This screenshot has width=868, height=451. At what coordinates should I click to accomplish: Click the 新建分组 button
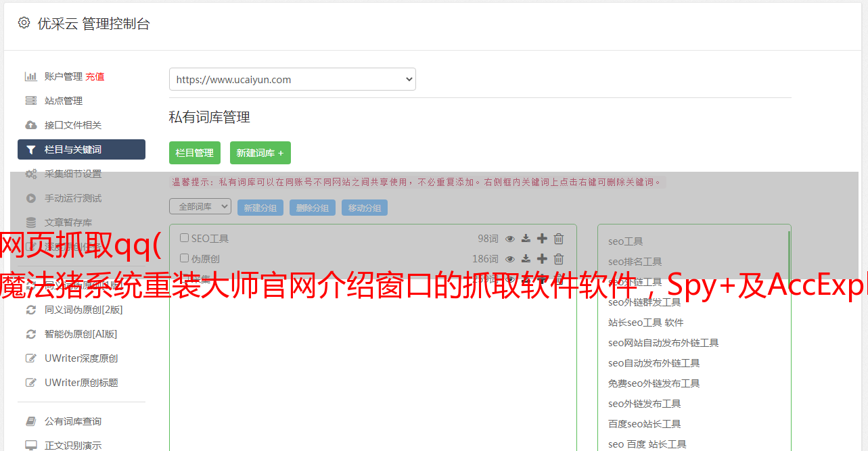point(260,208)
